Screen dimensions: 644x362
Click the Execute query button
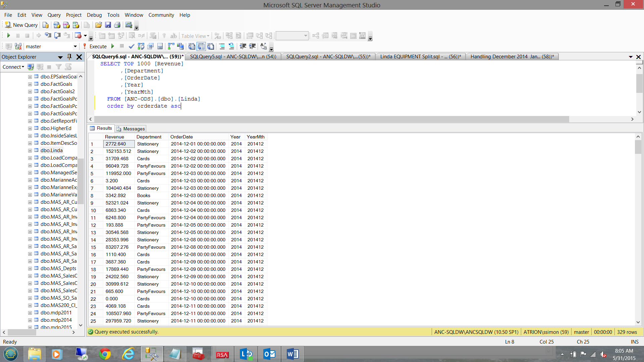click(98, 46)
